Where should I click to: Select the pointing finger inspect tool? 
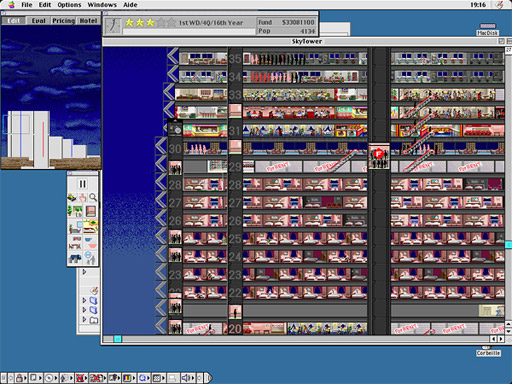82,197
